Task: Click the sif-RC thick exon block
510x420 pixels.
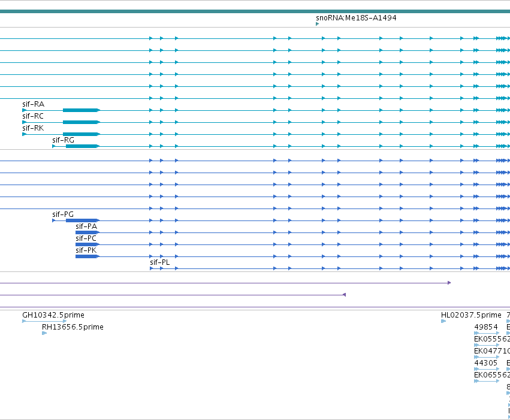Action: (x=81, y=122)
